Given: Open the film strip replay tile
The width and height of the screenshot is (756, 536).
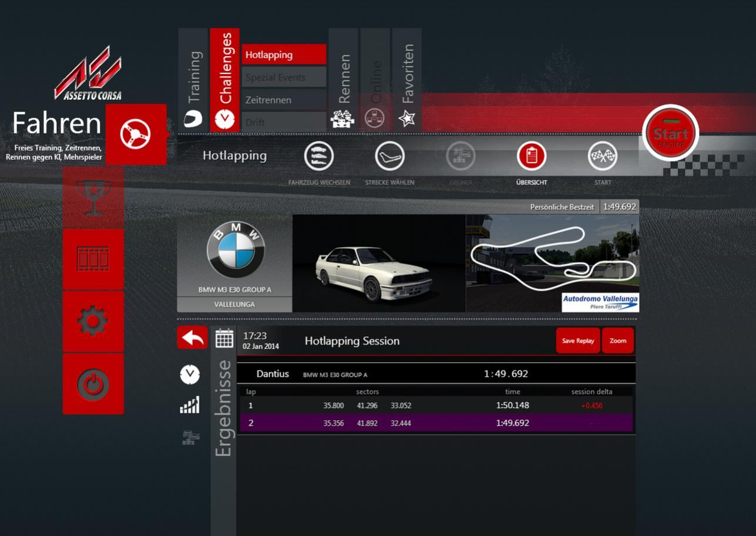Looking at the screenshot, I should 93,259.
